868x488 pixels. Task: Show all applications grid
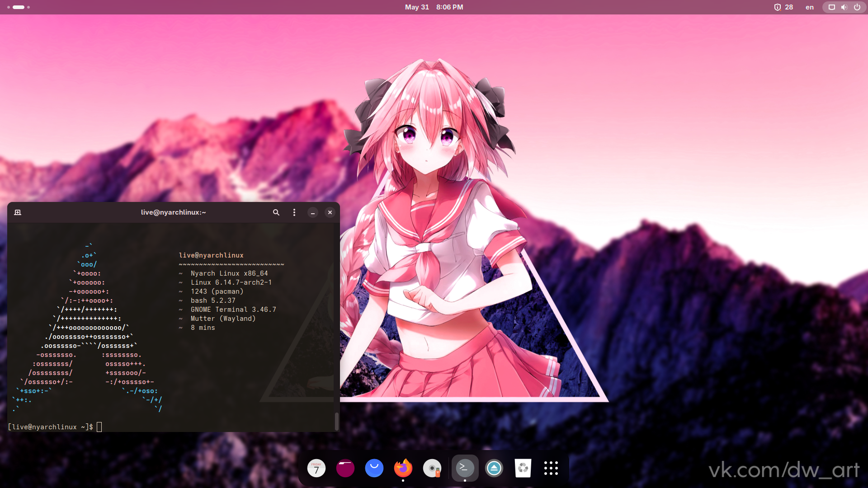551,468
